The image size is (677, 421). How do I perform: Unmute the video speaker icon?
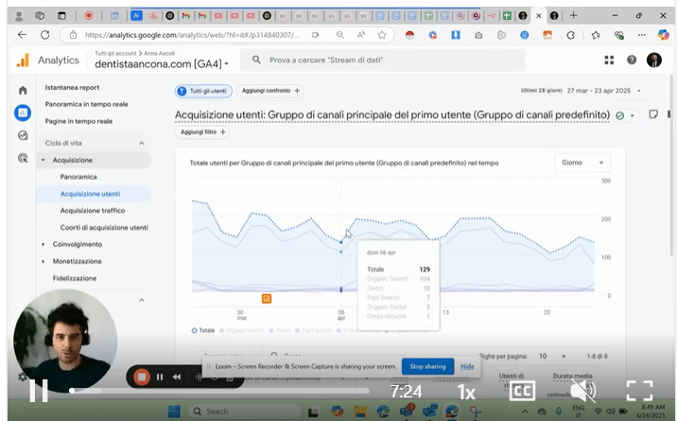pyautogui.click(x=583, y=391)
